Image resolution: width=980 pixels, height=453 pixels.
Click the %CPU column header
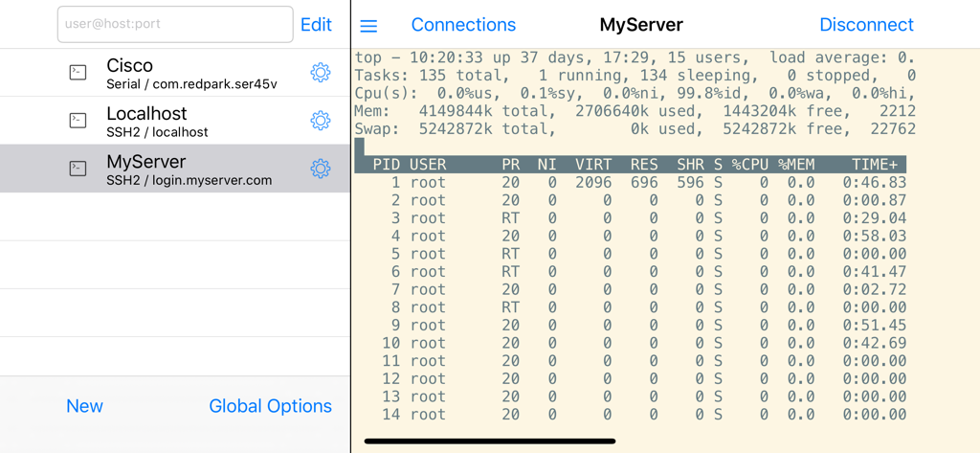pyautogui.click(x=750, y=165)
